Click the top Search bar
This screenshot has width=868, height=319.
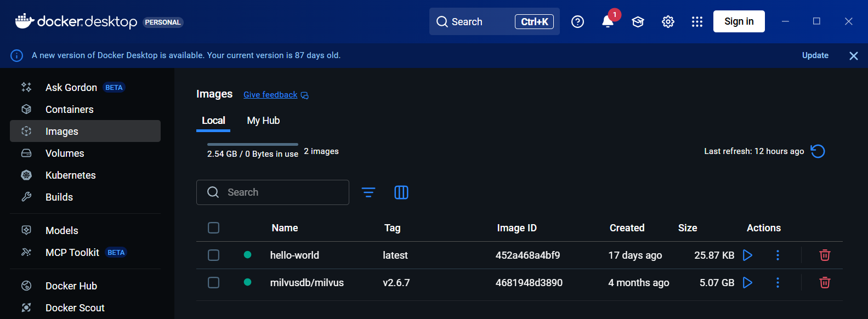pos(495,21)
